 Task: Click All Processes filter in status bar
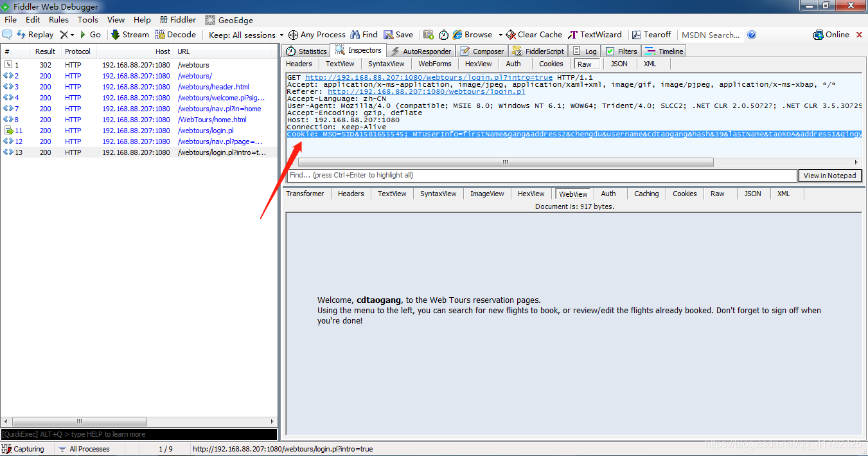[84, 449]
